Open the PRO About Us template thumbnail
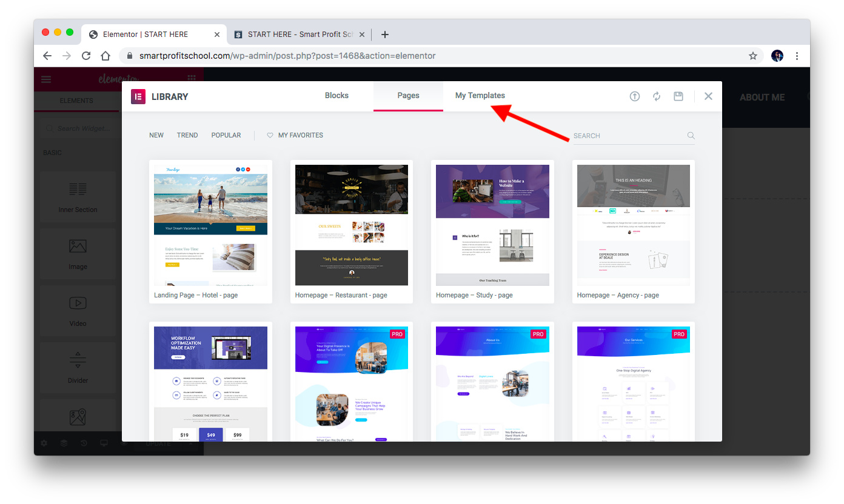The width and height of the screenshot is (844, 504). [x=492, y=383]
